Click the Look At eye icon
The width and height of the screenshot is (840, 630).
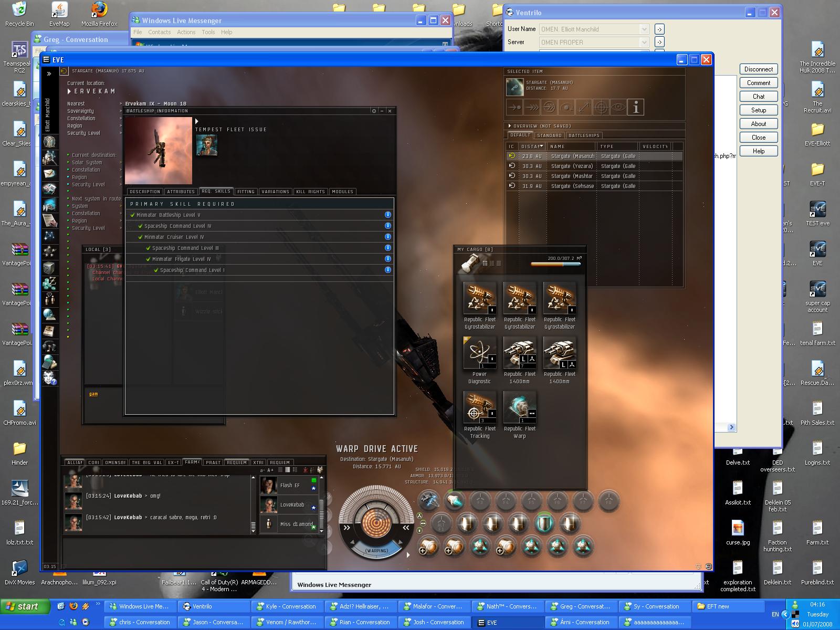[x=619, y=108]
